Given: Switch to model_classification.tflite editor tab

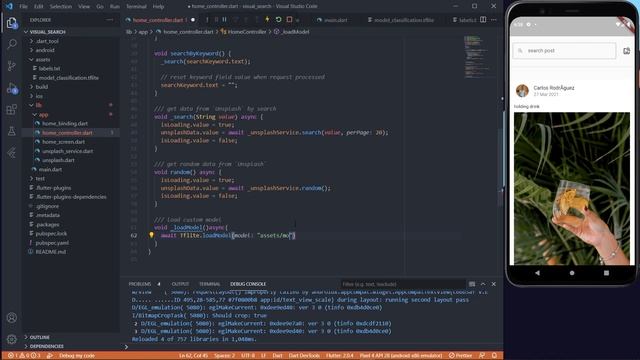Looking at the screenshot, I should click(x=401, y=20).
